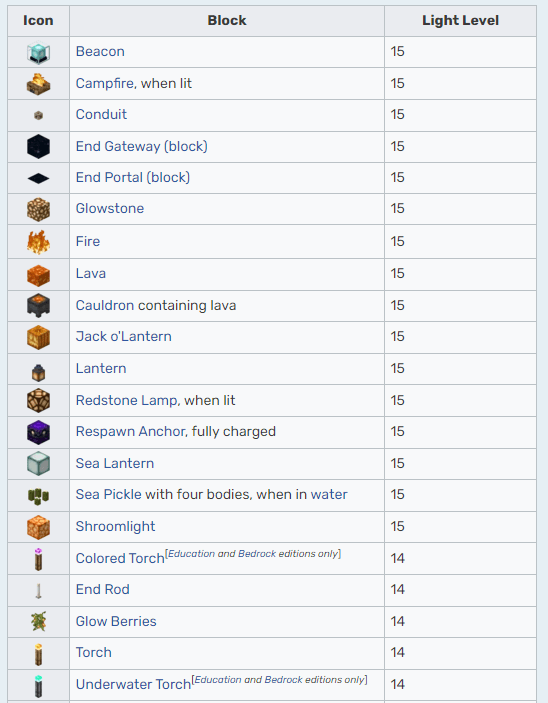This screenshot has width=548, height=703.
Task: Click the Fire flames icon
Action: 38,242
